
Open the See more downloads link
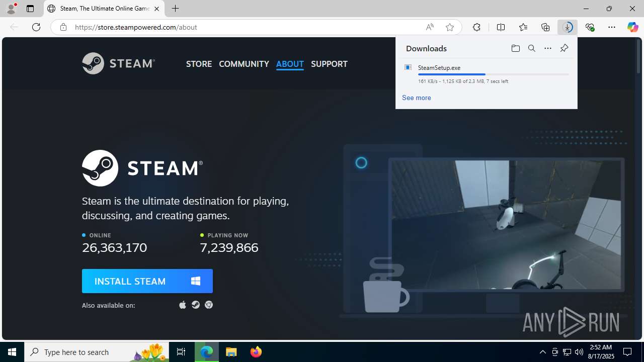pyautogui.click(x=417, y=98)
